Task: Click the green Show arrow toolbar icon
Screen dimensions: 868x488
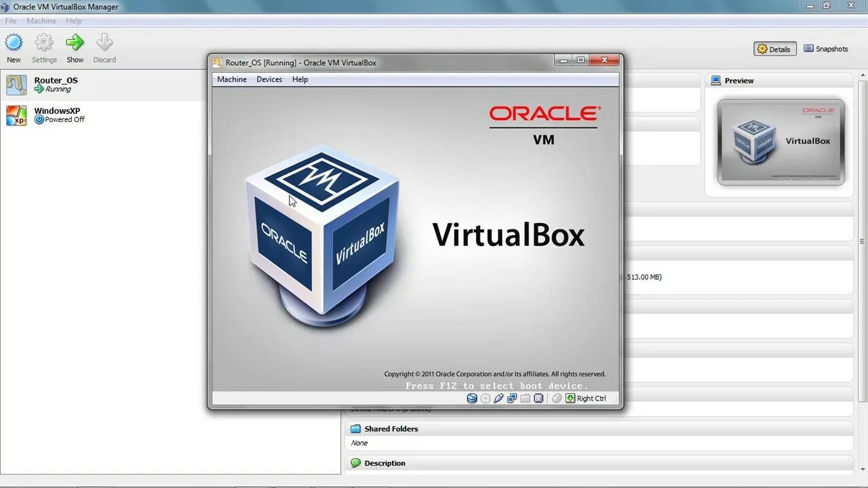Action: pos(75,43)
